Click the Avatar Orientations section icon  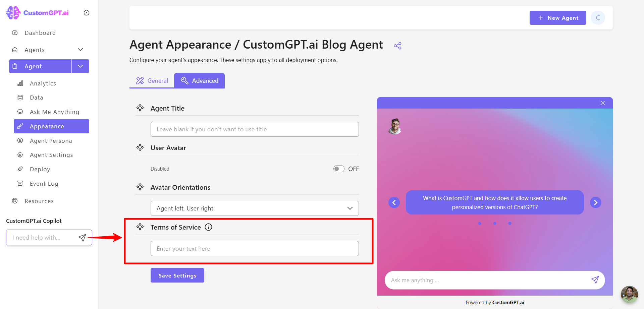(140, 187)
